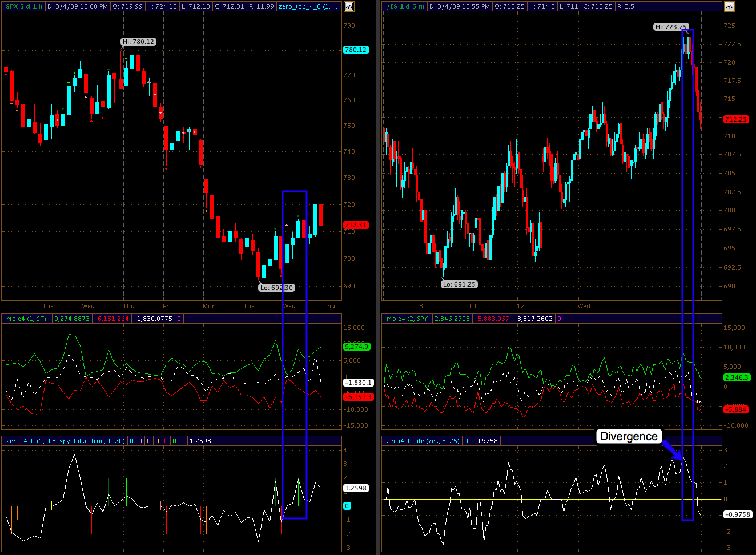The image size is (756, 555).
Task: Click the green 9,274.9 value tag
Action: coord(356,347)
